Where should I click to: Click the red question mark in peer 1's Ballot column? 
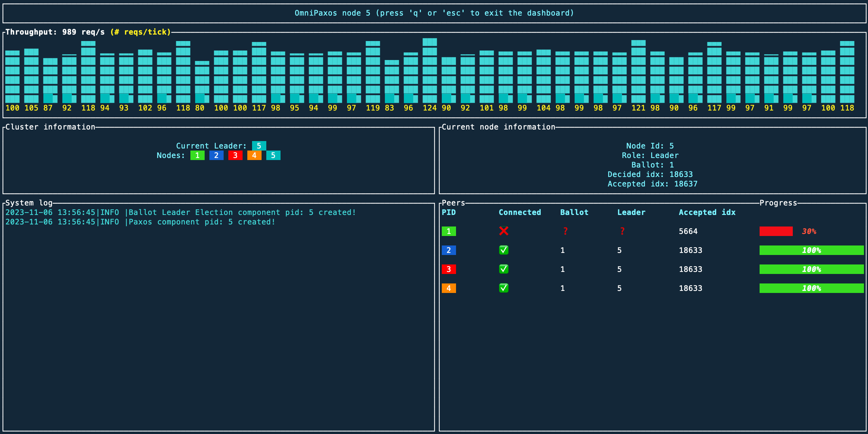[565, 231]
